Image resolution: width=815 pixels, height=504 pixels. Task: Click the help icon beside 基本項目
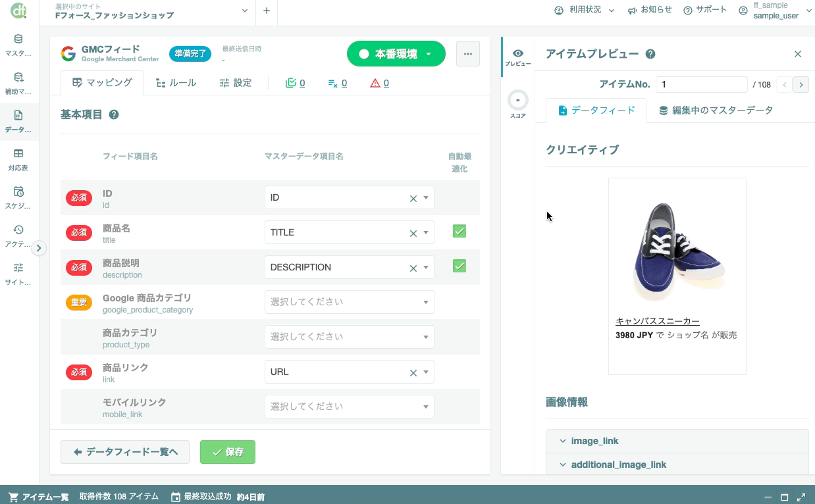point(114,114)
